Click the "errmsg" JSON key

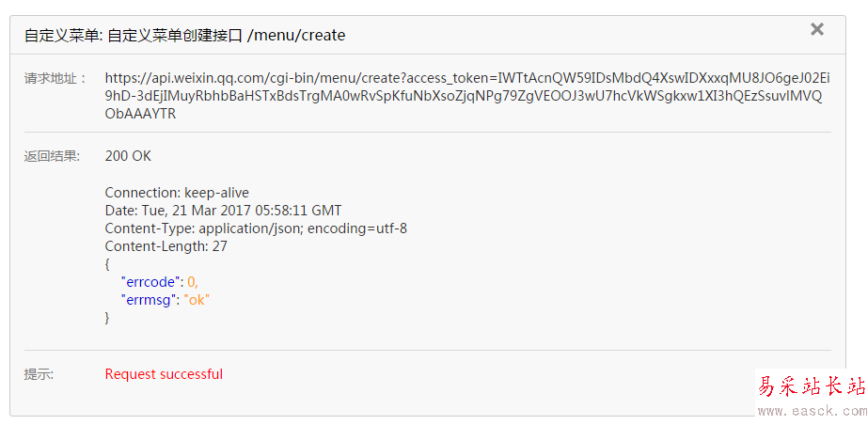149,300
